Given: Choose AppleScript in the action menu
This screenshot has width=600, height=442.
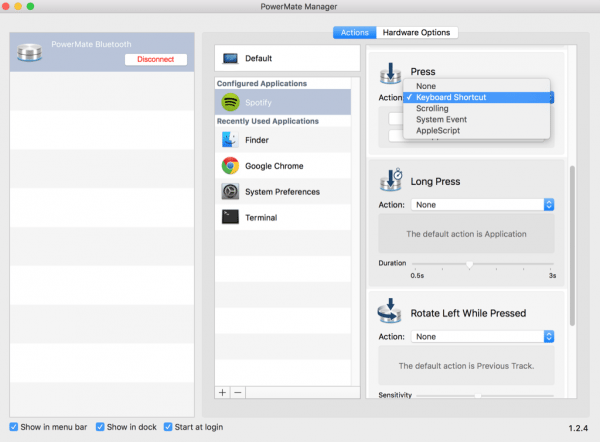Looking at the screenshot, I should [x=476, y=130].
